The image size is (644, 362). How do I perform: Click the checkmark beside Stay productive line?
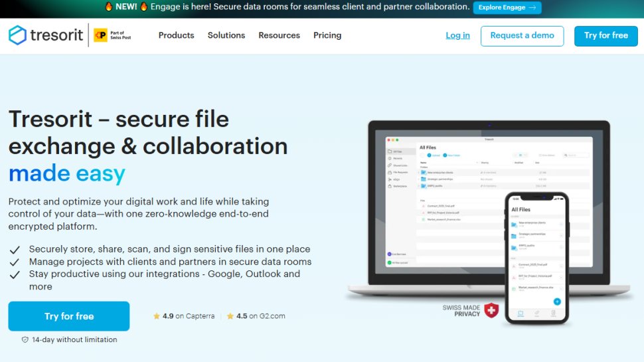pyautogui.click(x=15, y=275)
